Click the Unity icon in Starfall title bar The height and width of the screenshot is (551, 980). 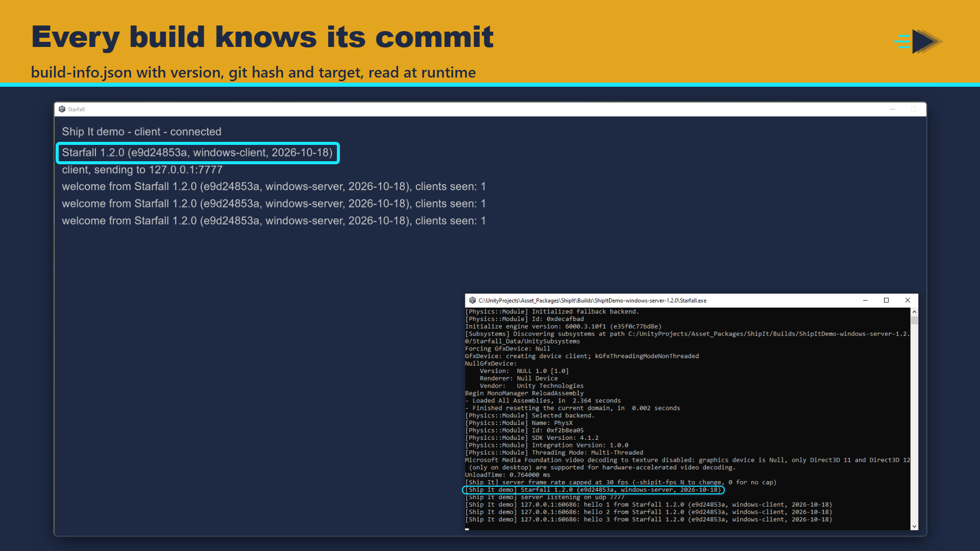(x=62, y=109)
